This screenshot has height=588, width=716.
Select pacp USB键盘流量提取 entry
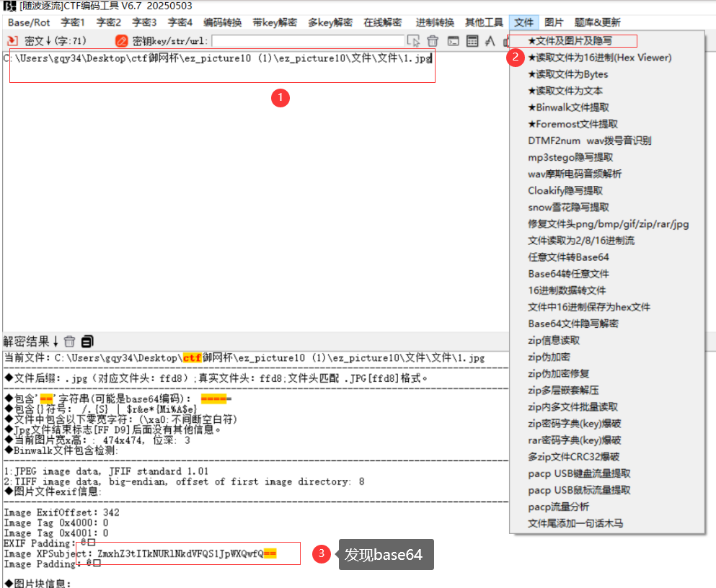607,473
